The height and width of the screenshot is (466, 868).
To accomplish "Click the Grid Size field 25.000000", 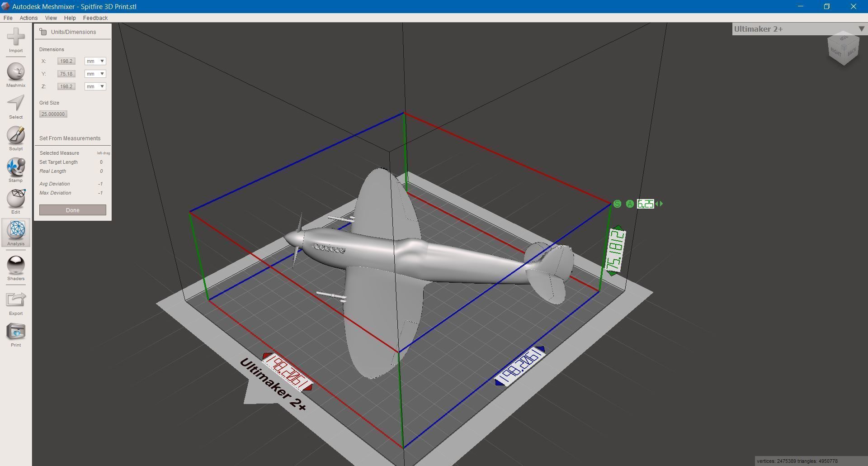I will pos(53,114).
